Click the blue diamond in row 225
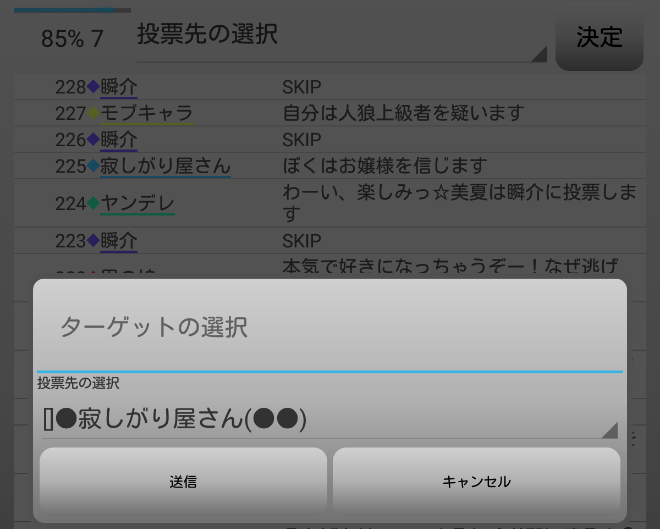 click(x=94, y=165)
